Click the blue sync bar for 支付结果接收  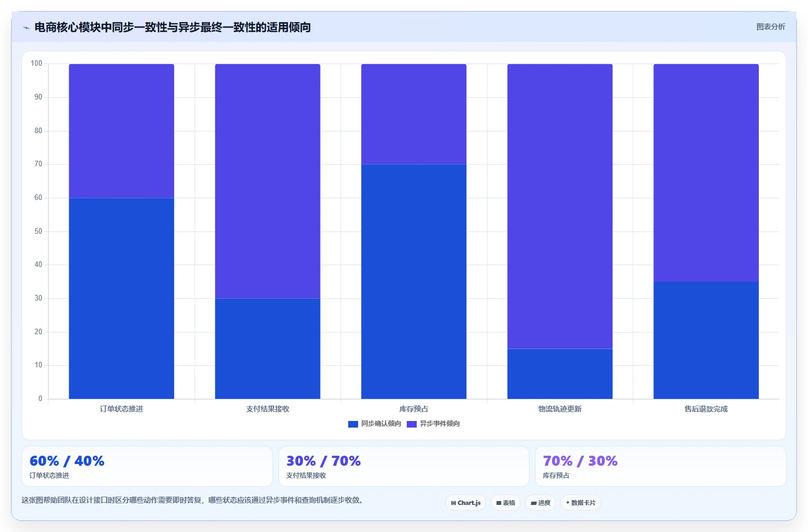click(267, 349)
